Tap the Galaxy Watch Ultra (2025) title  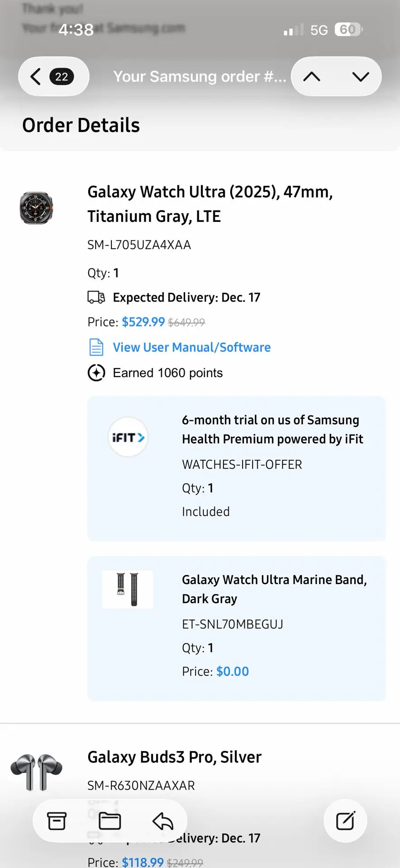210,204
